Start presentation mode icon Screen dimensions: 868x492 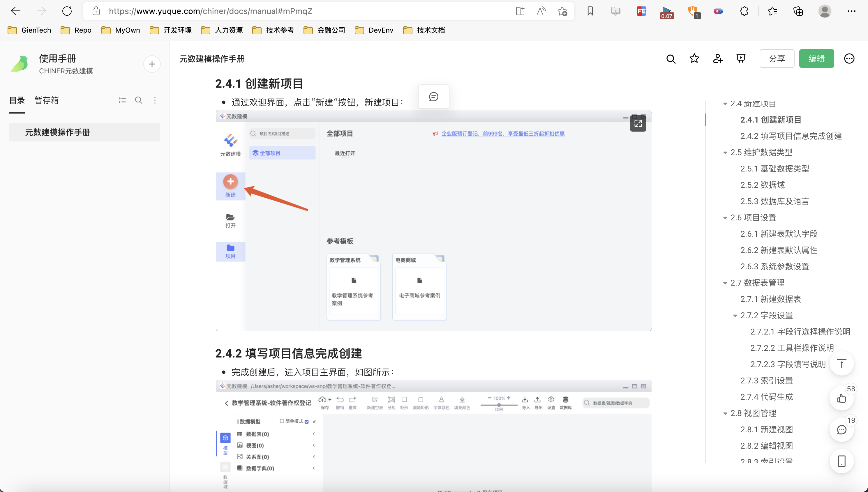click(741, 59)
